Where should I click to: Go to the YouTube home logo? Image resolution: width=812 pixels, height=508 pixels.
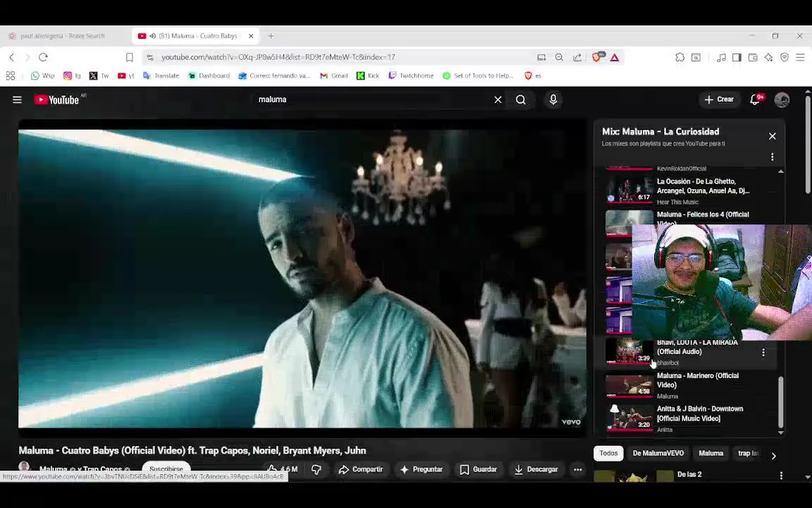click(x=56, y=99)
